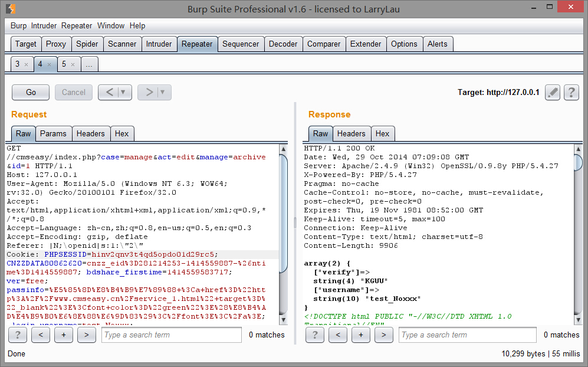The height and width of the screenshot is (367, 588).
Task: Close Repeater tab 3 with its x
Action: pyautogui.click(x=27, y=64)
